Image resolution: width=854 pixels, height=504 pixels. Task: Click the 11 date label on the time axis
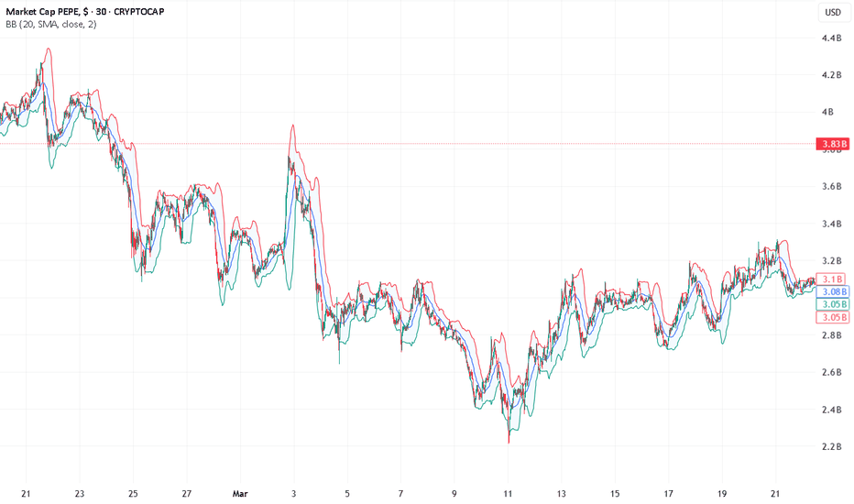(x=508, y=494)
